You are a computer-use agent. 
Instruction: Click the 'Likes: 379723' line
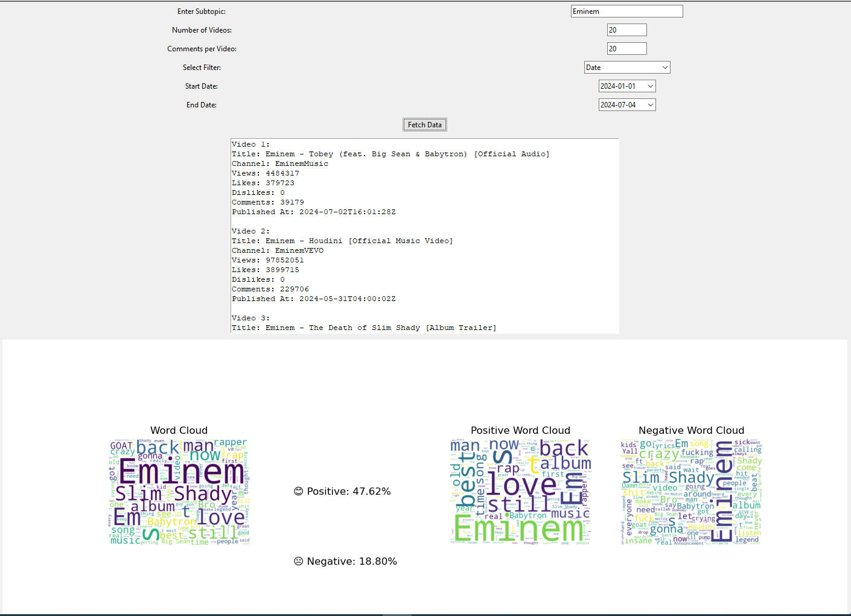263,183
